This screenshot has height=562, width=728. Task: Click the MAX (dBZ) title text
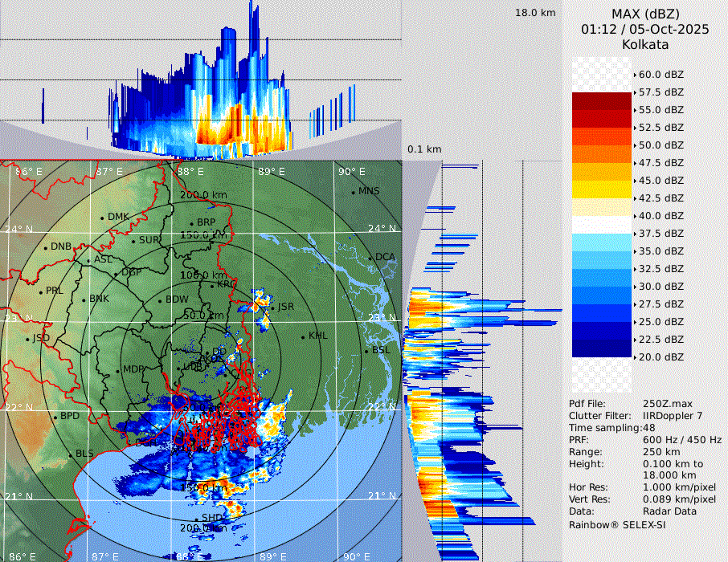[x=644, y=14]
